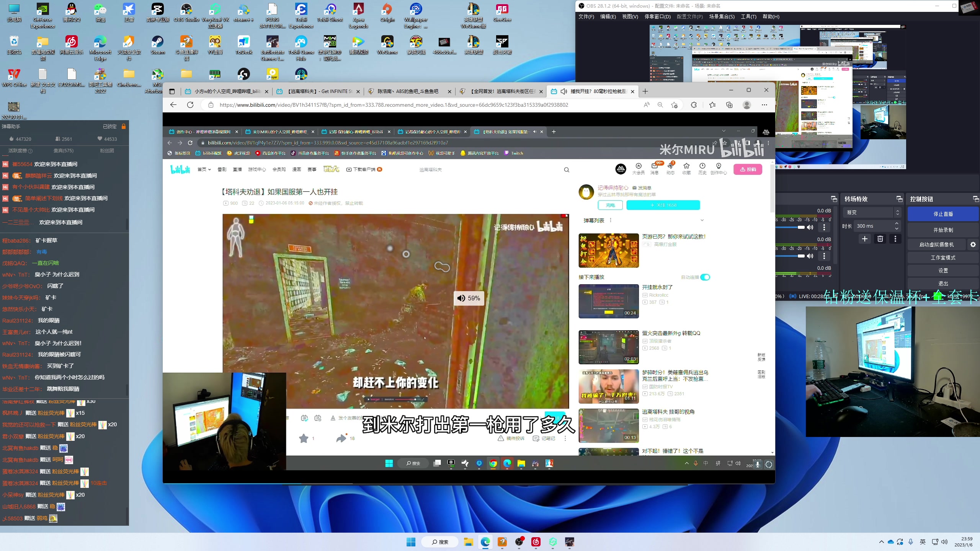Screen dimensions: 980x551
Task: Open 设置 from OBS controls
Action: [x=943, y=271]
